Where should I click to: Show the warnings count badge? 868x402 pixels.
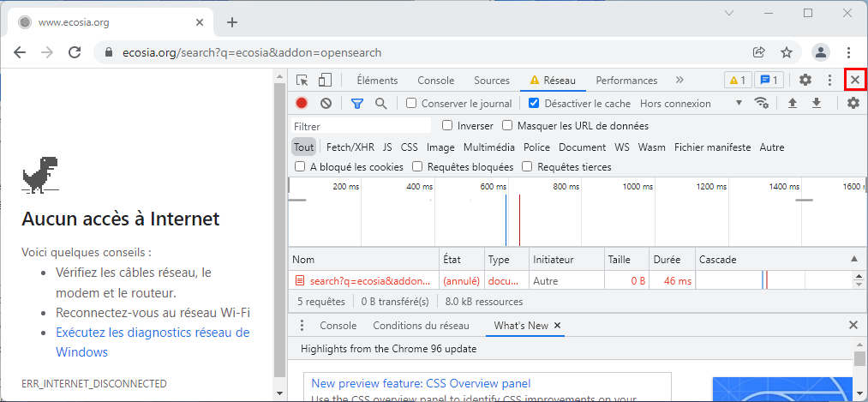point(738,81)
